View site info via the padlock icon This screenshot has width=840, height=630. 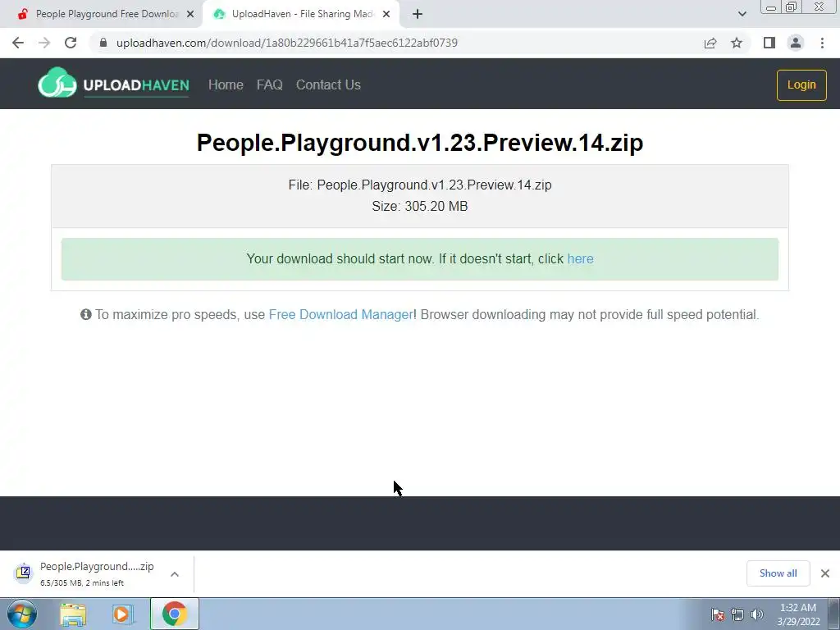103,43
